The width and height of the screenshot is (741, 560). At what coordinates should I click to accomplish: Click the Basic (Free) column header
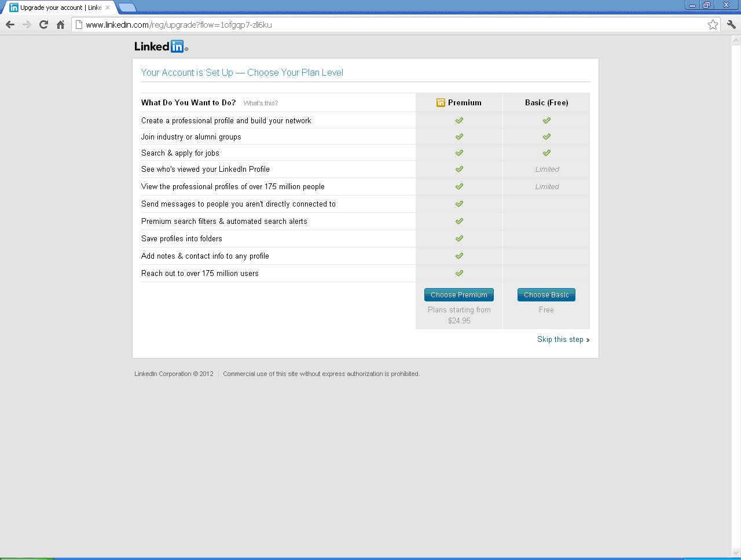coord(546,102)
